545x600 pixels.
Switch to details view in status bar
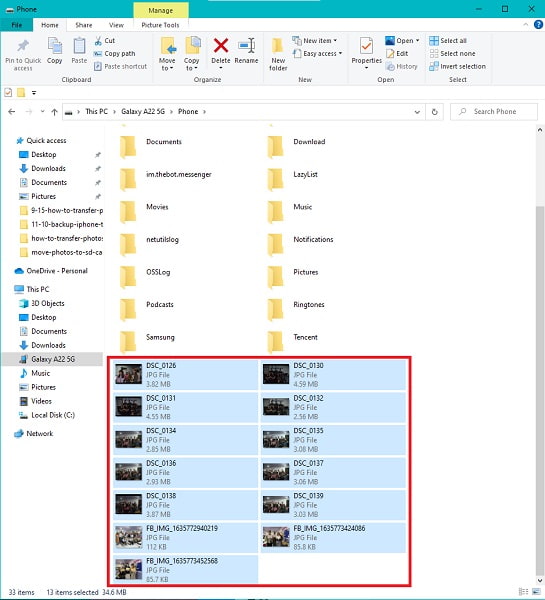524,592
